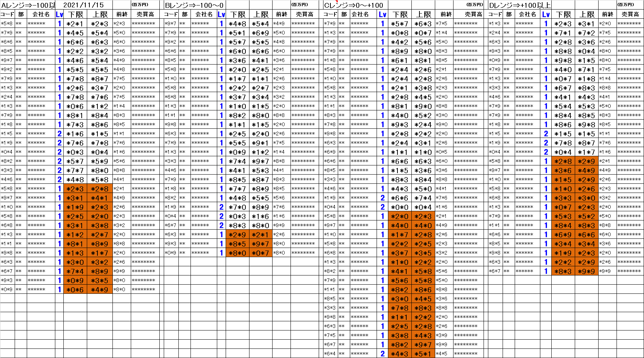The height and width of the screenshot is (358, 644).
Task: Click orange Bレンジ 上限 cell *2*1
Action: 261,234
